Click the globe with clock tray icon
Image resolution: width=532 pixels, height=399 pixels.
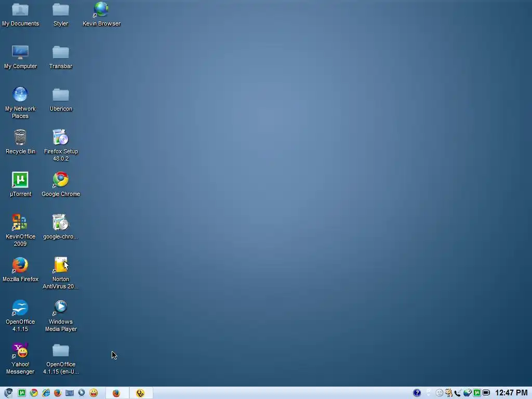[468, 393]
